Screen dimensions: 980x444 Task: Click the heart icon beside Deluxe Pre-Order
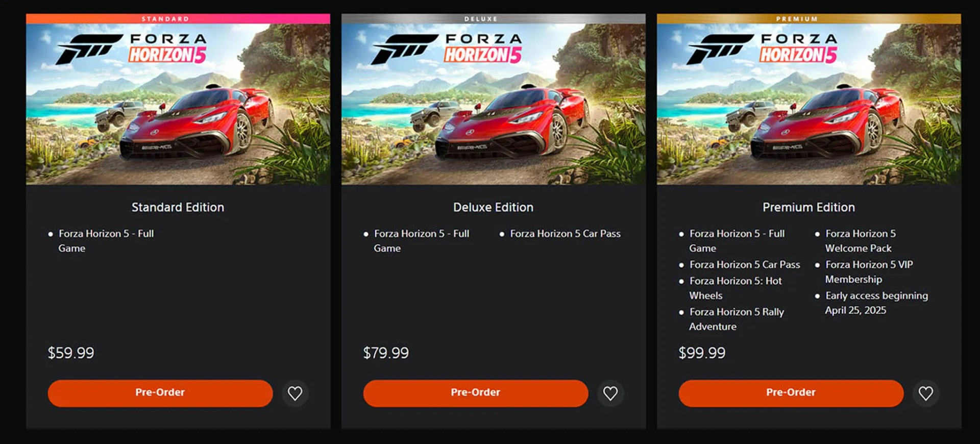click(610, 393)
